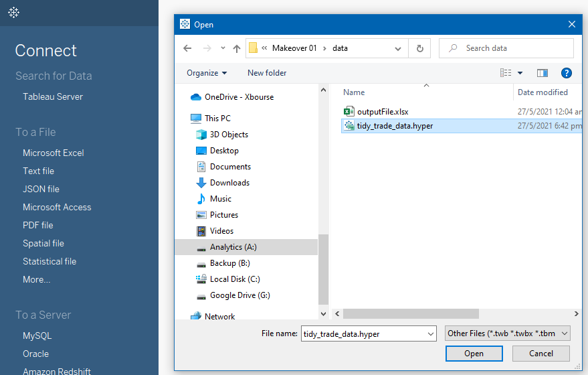Refresh the folder view
The image size is (588, 375).
point(419,48)
